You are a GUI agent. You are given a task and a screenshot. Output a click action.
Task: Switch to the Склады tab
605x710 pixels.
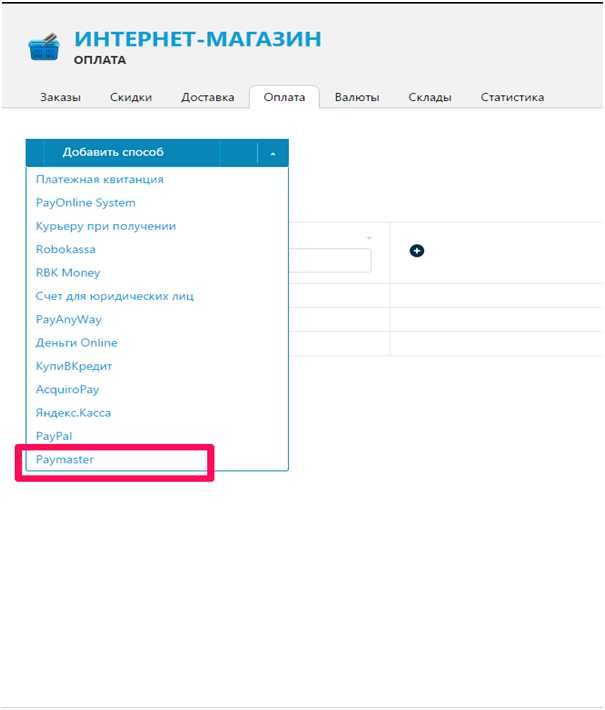(430, 97)
